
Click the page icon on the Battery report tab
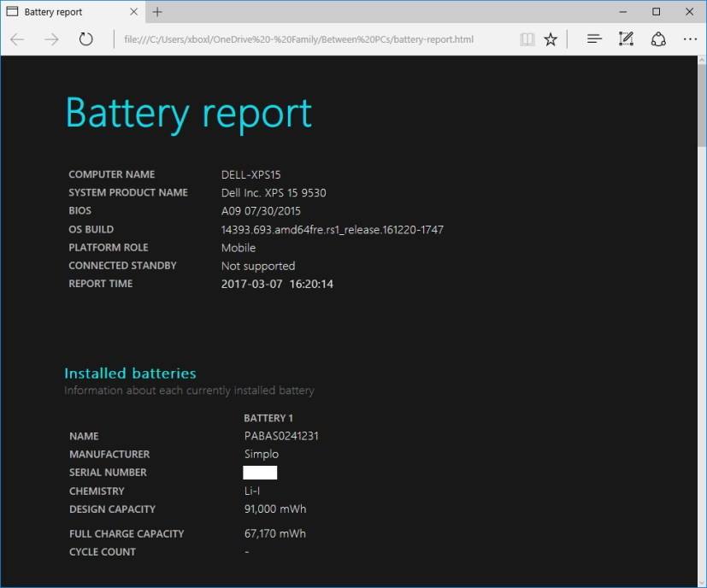coord(14,11)
